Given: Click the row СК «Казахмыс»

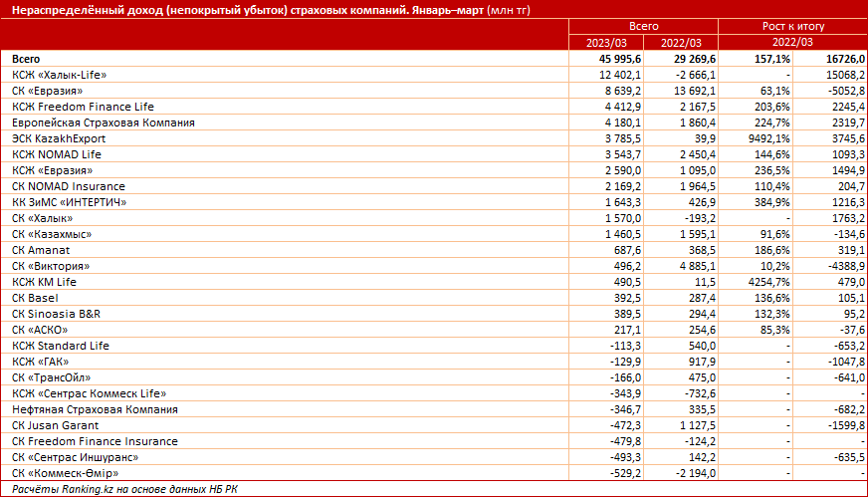Looking at the screenshot, I should (434, 234).
